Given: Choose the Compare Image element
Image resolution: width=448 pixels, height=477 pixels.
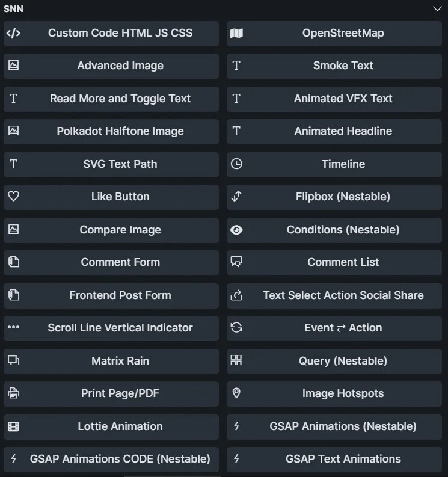Looking at the screenshot, I should 120,230.
